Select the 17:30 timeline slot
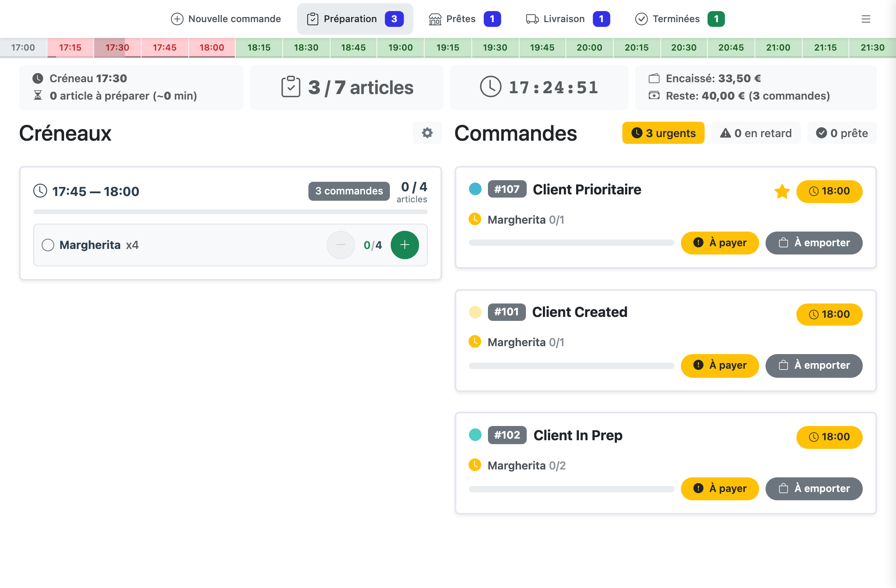The image size is (896, 588). (x=117, y=48)
